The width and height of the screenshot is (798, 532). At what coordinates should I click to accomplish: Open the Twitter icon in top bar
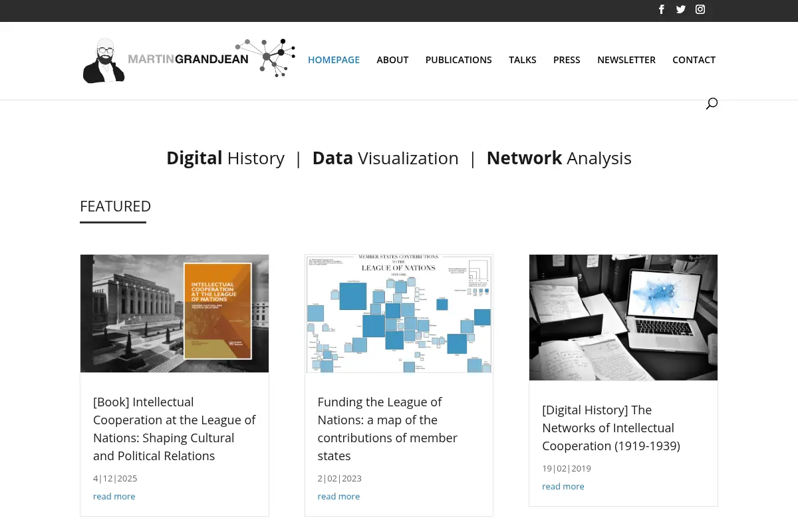point(681,9)
